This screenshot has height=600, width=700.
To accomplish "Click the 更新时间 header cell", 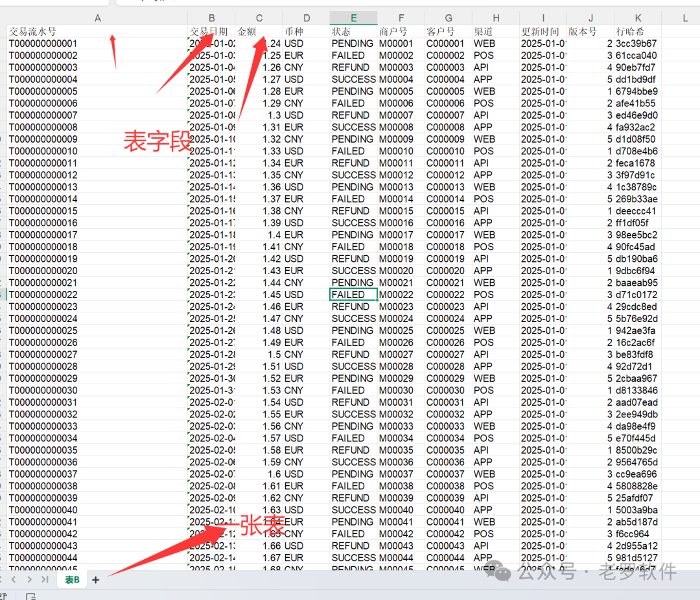I will (x=543, y=31).
